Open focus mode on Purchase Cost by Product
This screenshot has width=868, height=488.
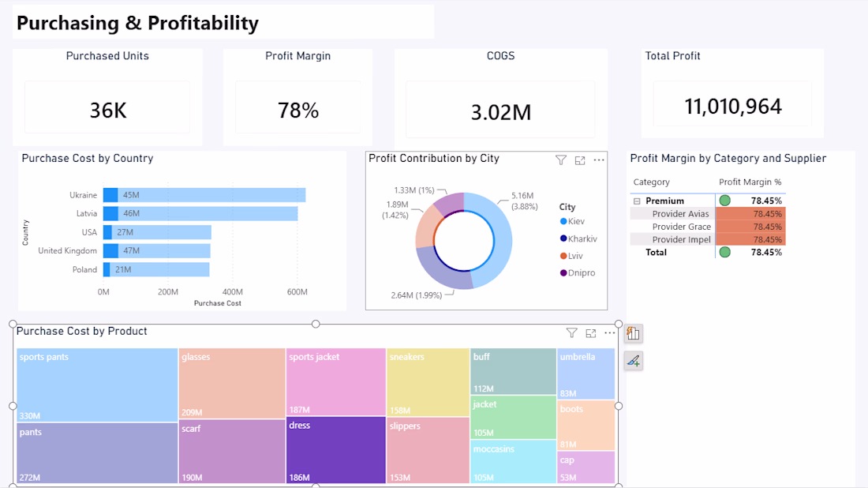591,333
